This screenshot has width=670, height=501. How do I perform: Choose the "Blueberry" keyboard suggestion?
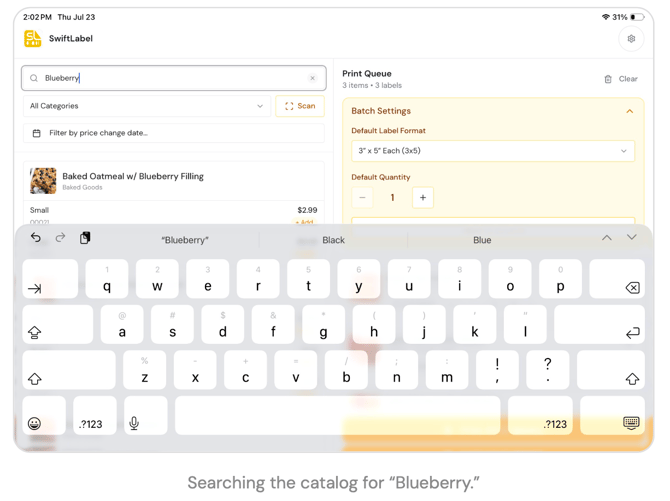(x=185, y=240)
